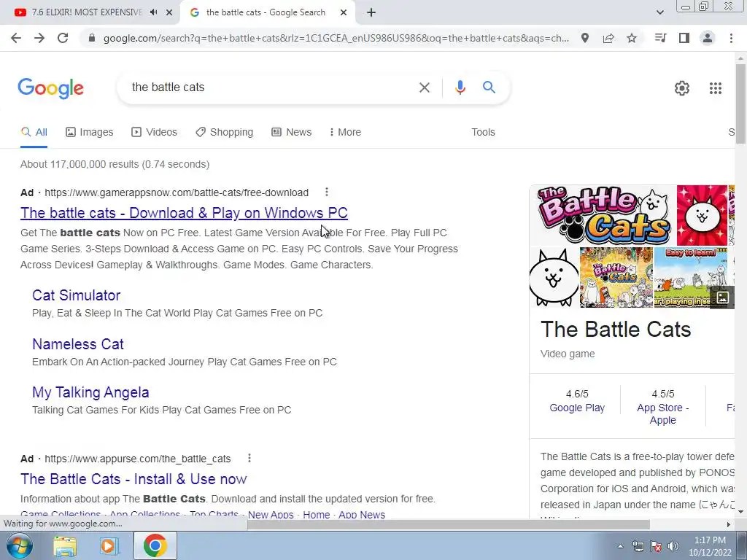The height and width of the screenshot is (560, 747).
Task: Switch to News results
Action: (x=292, y=133)
